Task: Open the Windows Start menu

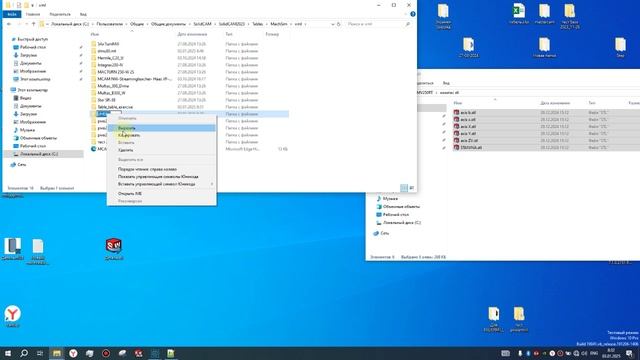Action: click(8, 353)
